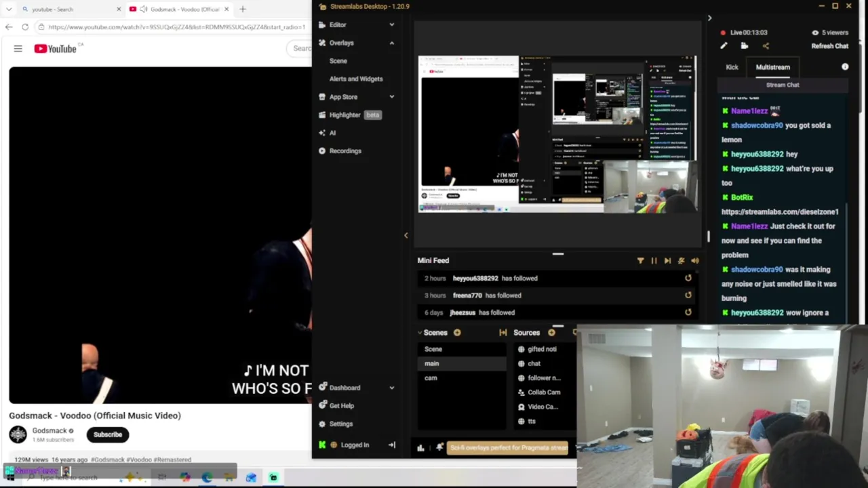Click the share stream icon
The width and height of the screenshot is (868, 488).
(x=766, y=46)
